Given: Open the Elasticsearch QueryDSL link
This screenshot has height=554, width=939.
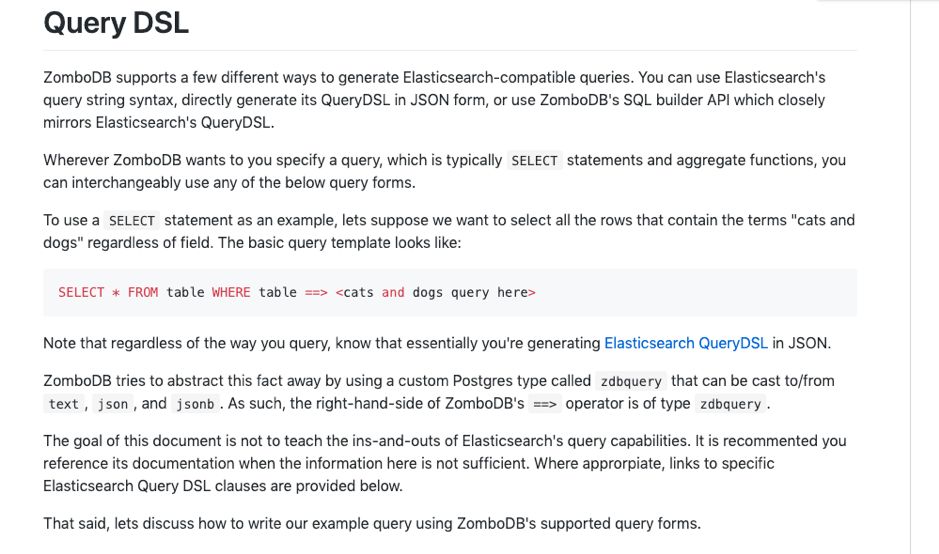Looking at the screenshot, I should pyautogui.click(x=686, y=343).
